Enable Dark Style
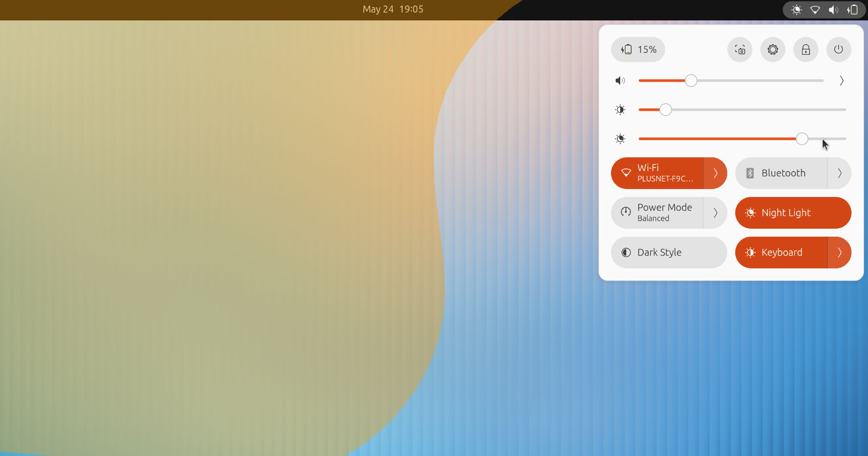The image size is (868, 456). [659, 252]
